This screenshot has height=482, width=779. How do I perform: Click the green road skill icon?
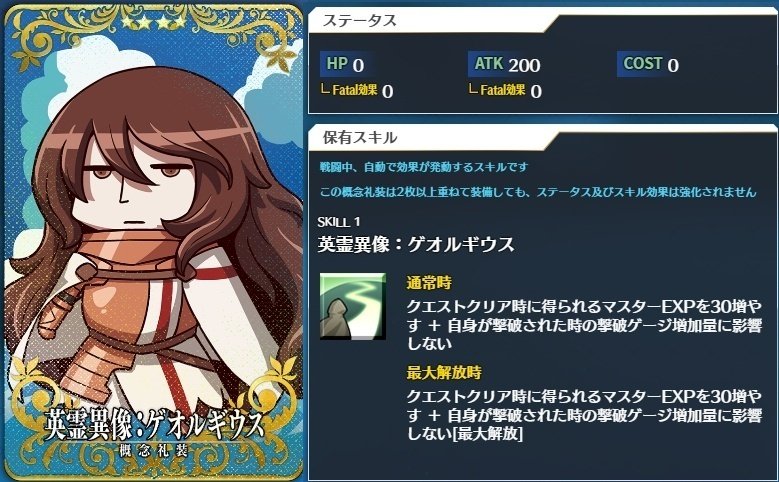click(x=353, y=306)
